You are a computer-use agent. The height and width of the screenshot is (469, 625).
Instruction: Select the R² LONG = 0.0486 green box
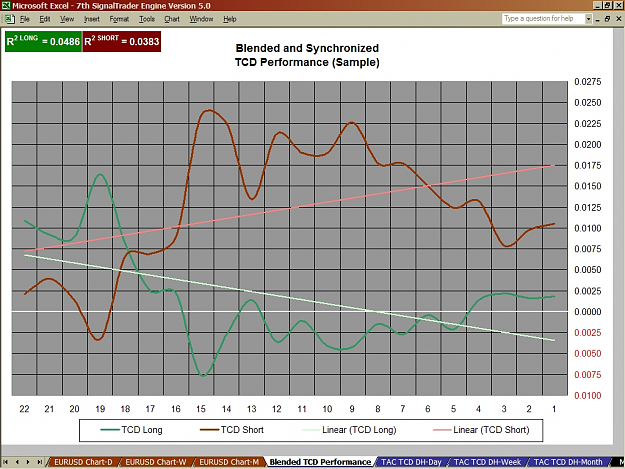(x=43, y=41)
